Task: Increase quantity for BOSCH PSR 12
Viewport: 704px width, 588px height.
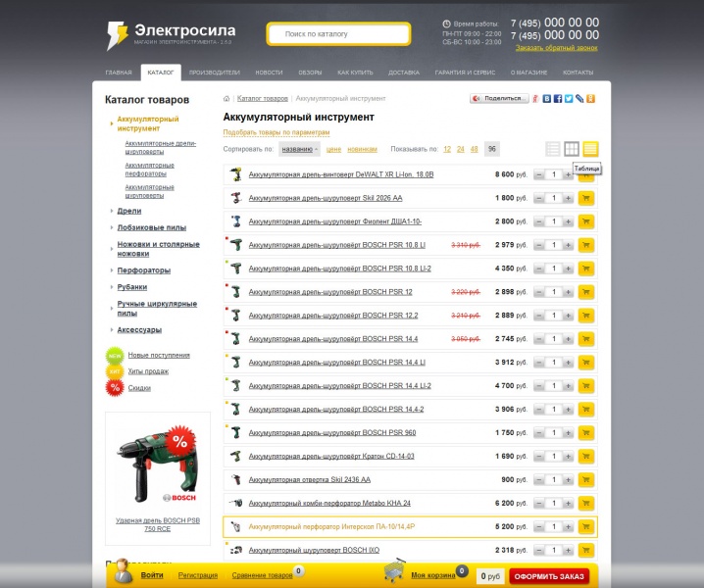Action: coord(568,292)
